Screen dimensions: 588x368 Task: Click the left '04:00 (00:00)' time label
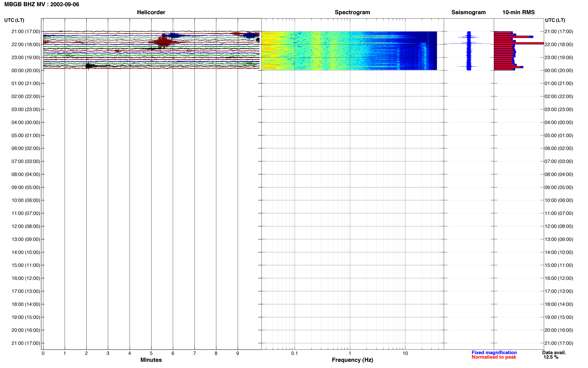[x=26, y=122]
